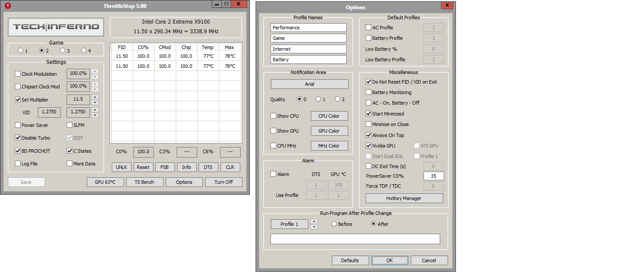Screen dimensions: 644x274
Task: Step Run Program profile selector down
Action: 314,227
